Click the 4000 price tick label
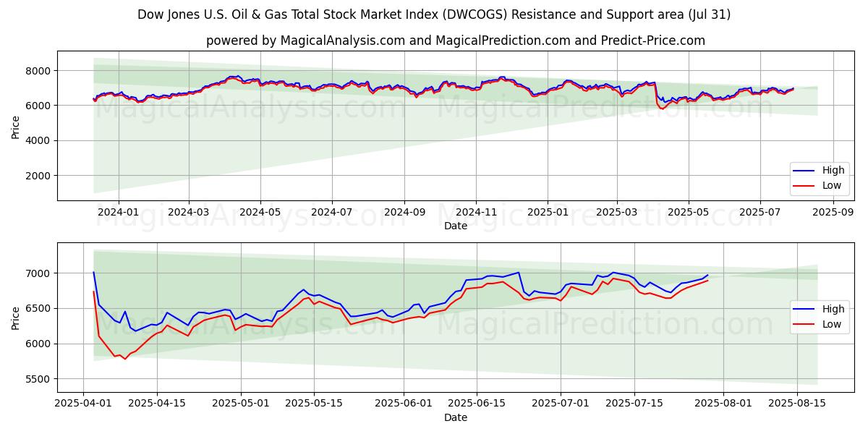868x434 pixels. [40, 140]
